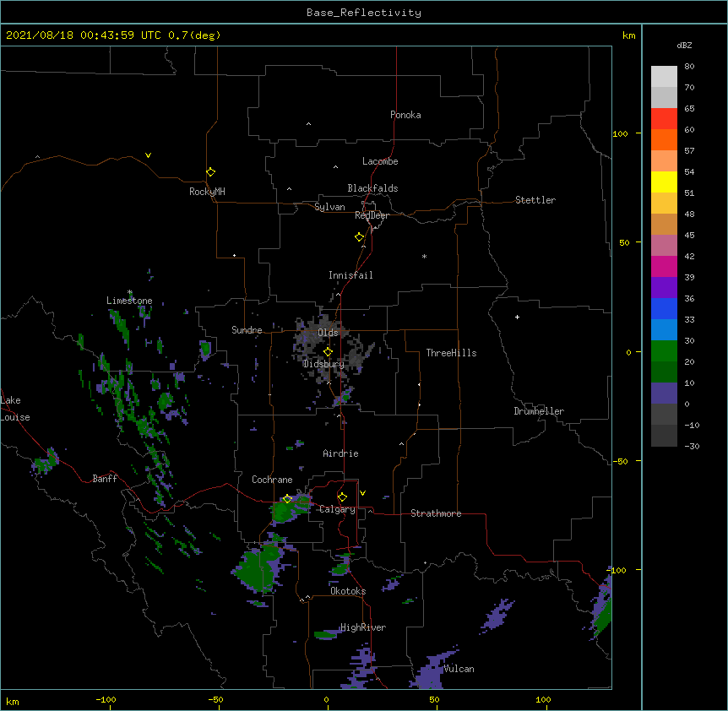Screen dimensions: 728x711
Task: Click the Cochrane town label
Action: 272,480
